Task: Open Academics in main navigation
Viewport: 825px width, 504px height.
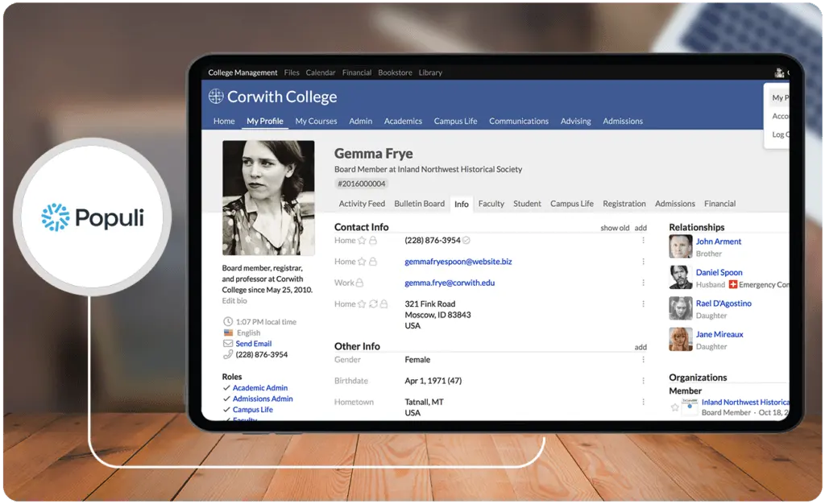Action: pos(403,121)
